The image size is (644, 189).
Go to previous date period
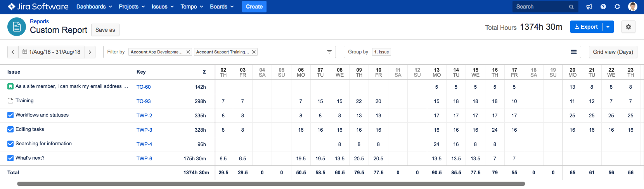[x=13, y=52]
